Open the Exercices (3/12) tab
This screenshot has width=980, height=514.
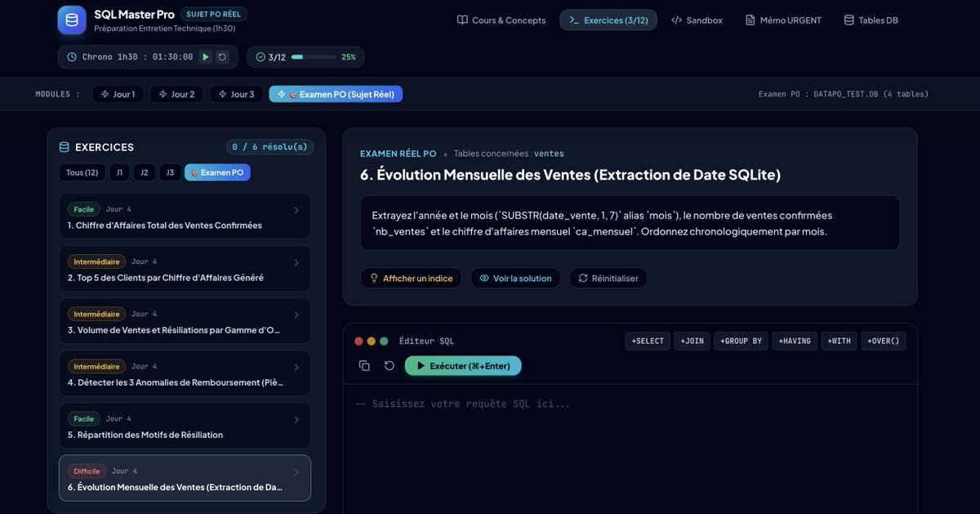608,20
